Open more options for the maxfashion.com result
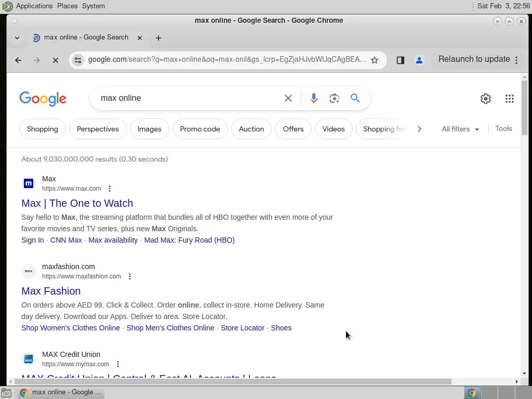 point(129,276)
